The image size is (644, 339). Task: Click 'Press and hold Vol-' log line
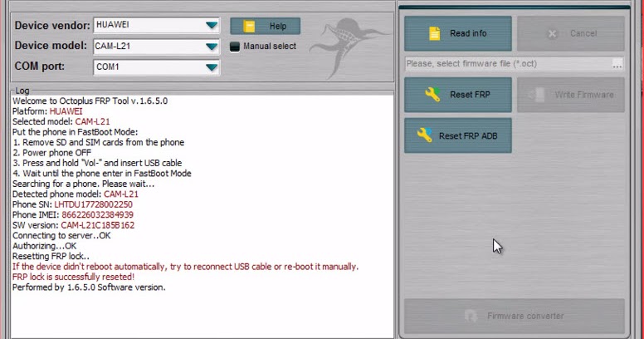(x=97, y=163)
